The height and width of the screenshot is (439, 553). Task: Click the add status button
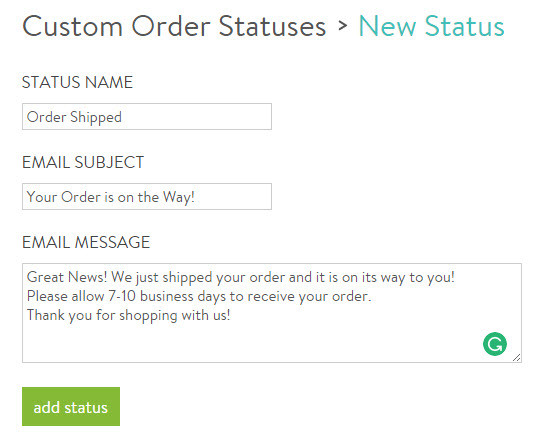(71, 406)
